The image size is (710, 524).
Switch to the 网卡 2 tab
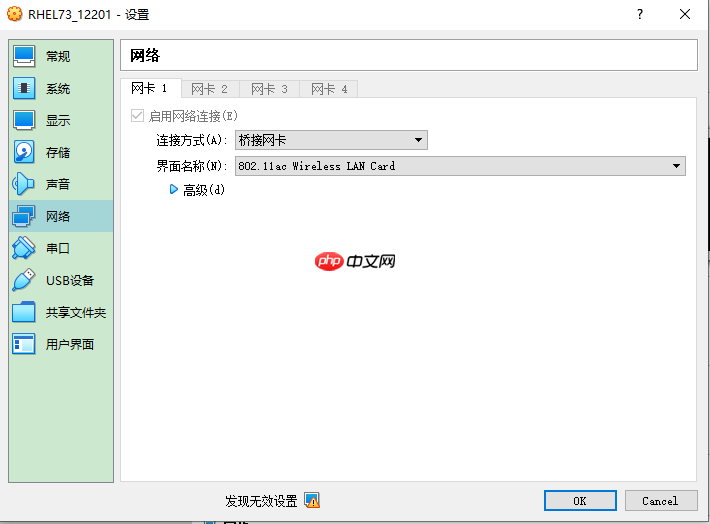[x=210, y=89]
